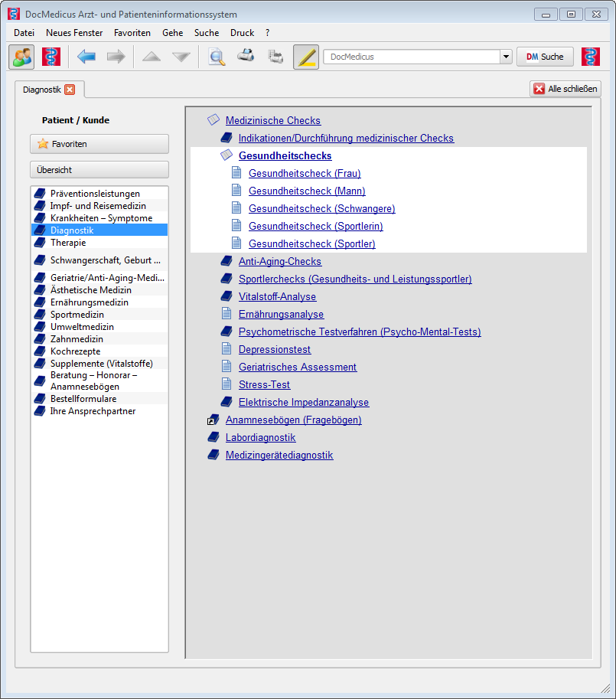Click the printer icon in toolbar
The width and height of the screenshot is (616, 699).
pos(246,56)
